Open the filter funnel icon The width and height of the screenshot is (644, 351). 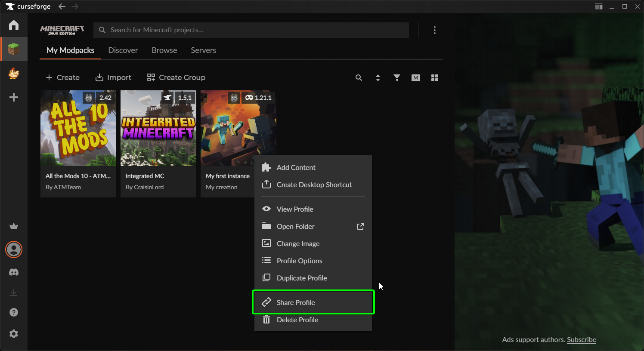pos(397,78)
